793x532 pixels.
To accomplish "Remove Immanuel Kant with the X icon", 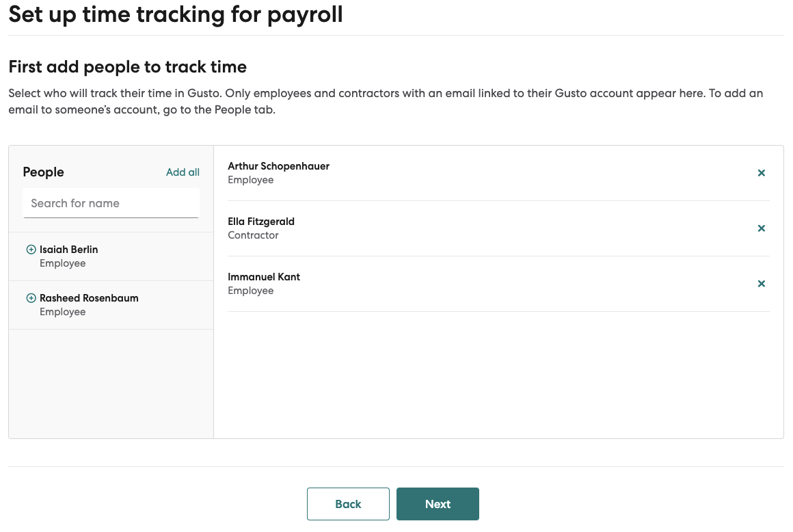I will pyautogui.click(x=761, y=284).
